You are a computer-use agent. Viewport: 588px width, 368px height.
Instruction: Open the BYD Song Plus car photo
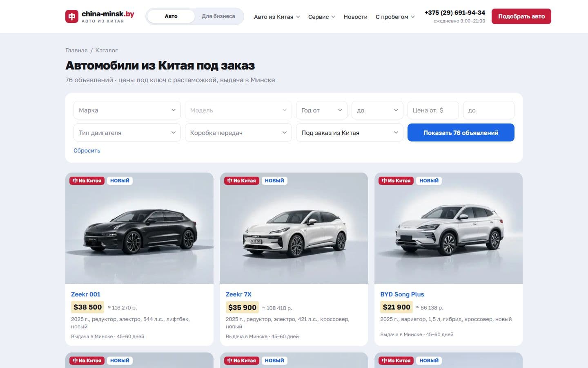448,228
